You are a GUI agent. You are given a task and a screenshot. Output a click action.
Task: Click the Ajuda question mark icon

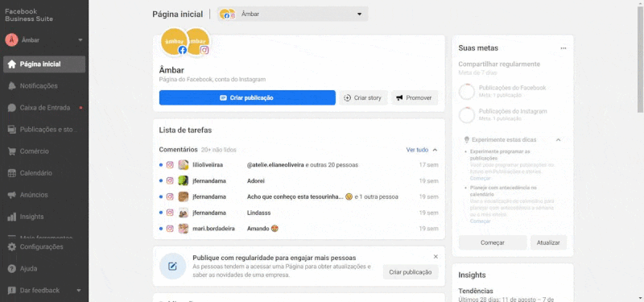tap(12, 269)
